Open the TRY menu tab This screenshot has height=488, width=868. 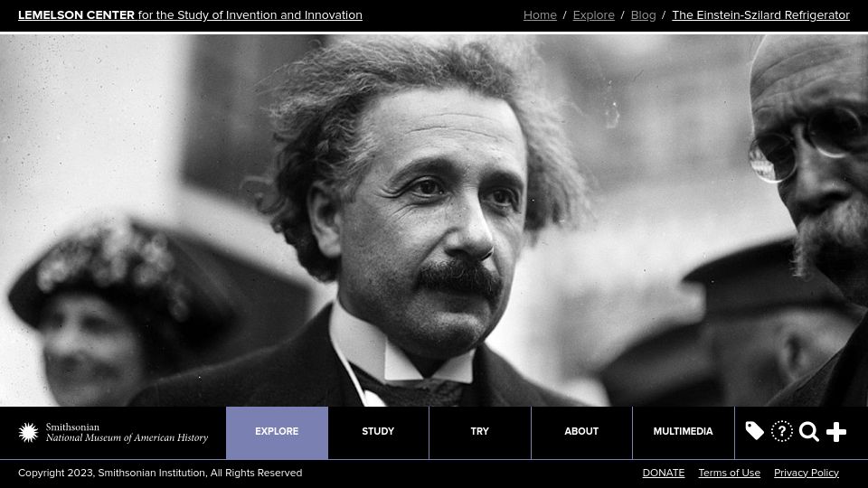[480, 433]
